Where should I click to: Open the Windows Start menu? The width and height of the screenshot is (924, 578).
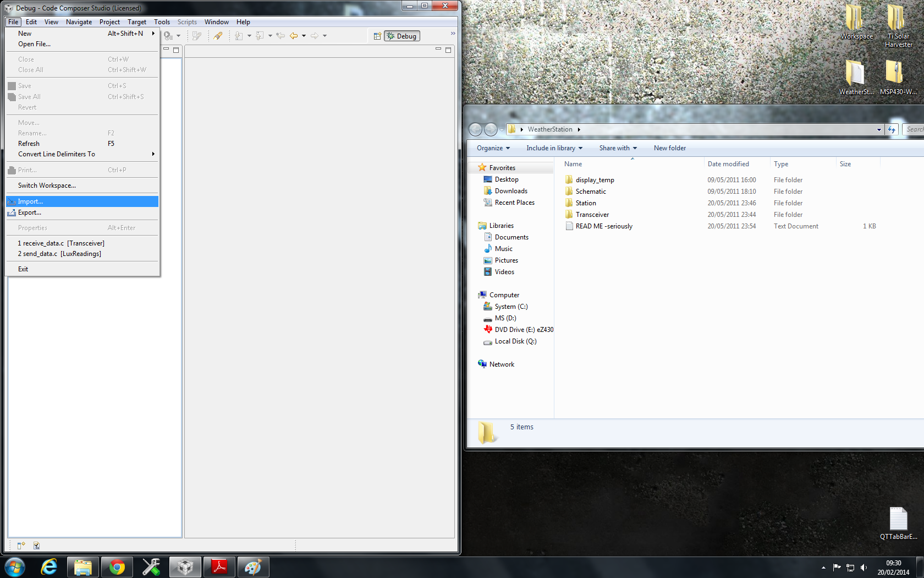tap(15, 567)
